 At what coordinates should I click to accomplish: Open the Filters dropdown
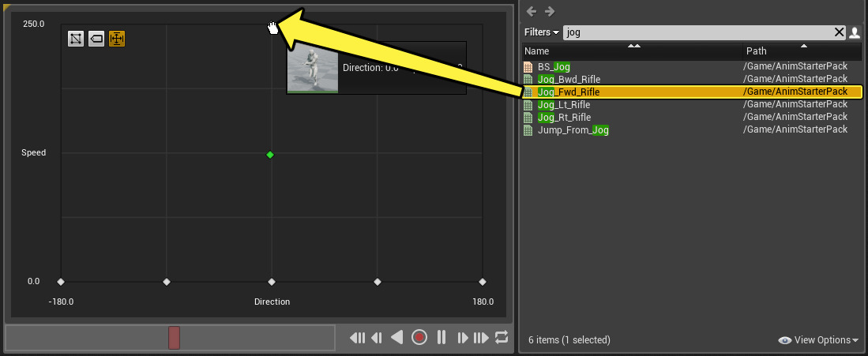pos(543,32)
